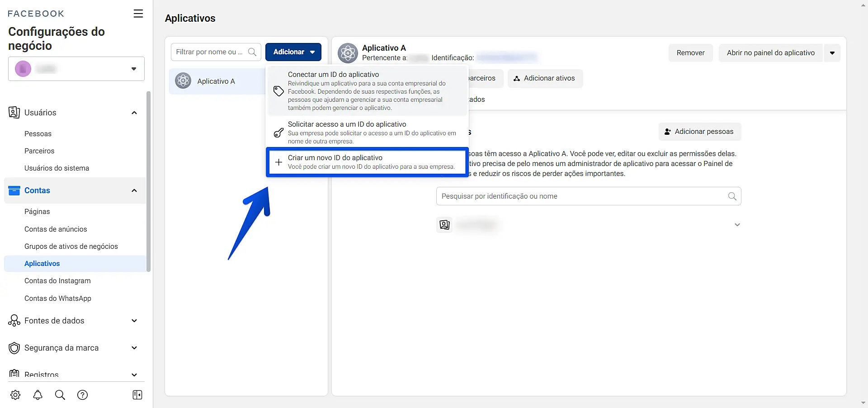Open the hamburger menu beside Facebook logo

coord(138,14)
